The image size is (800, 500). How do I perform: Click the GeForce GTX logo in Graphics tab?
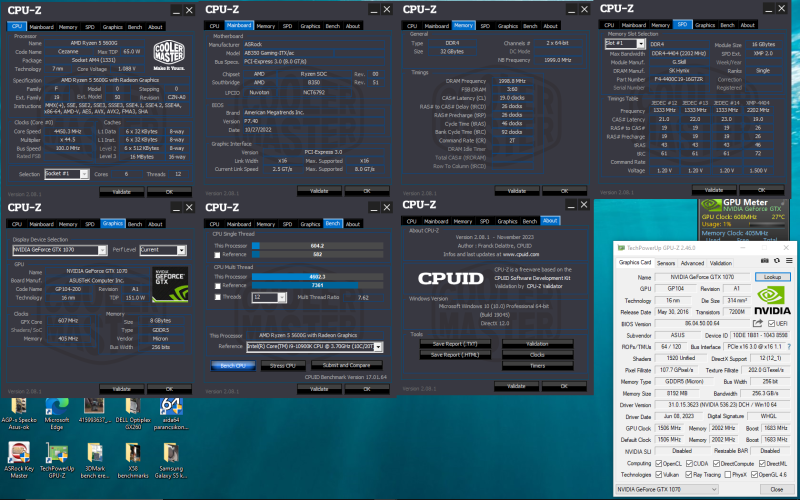pos(170,284)
